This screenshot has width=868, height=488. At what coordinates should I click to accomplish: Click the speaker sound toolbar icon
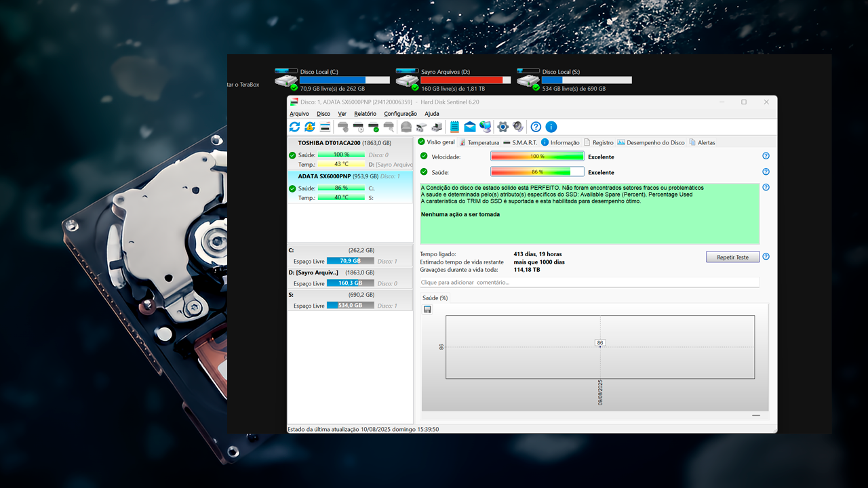tap(518, 127)
